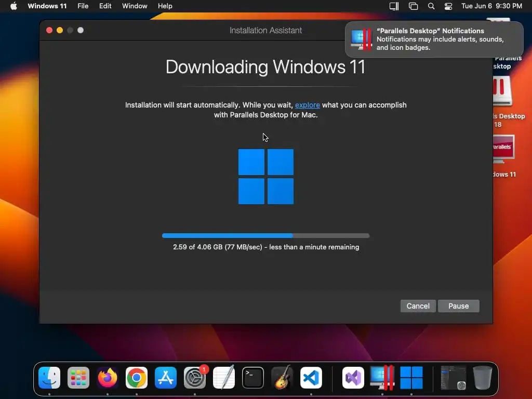This screenshot has width=532, height=399.
Task: Launch GarageBand from the dock
Action: (282, 378)
